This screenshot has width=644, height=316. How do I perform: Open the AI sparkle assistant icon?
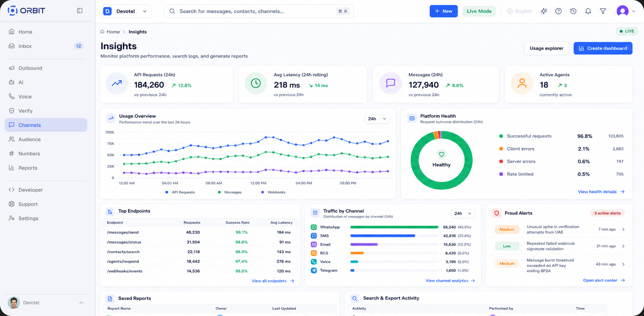point(544,11)
